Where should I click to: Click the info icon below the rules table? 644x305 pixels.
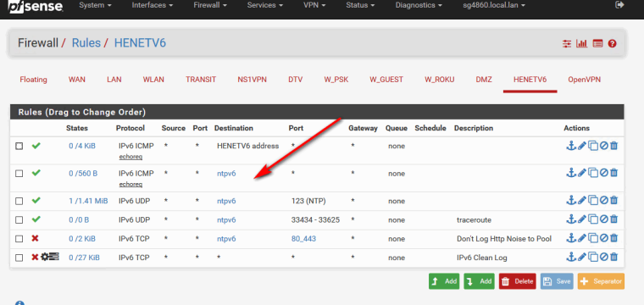[19, 303]
